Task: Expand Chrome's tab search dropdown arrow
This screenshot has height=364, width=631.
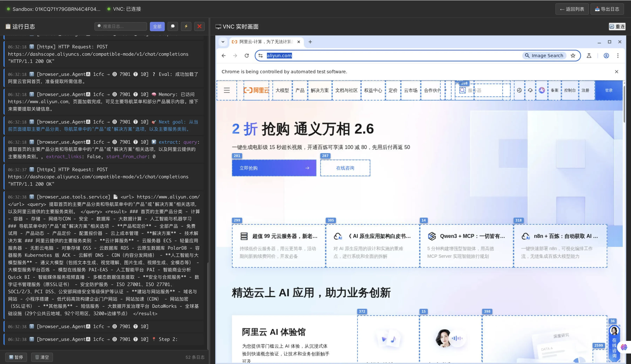Action: pos(223,42)
